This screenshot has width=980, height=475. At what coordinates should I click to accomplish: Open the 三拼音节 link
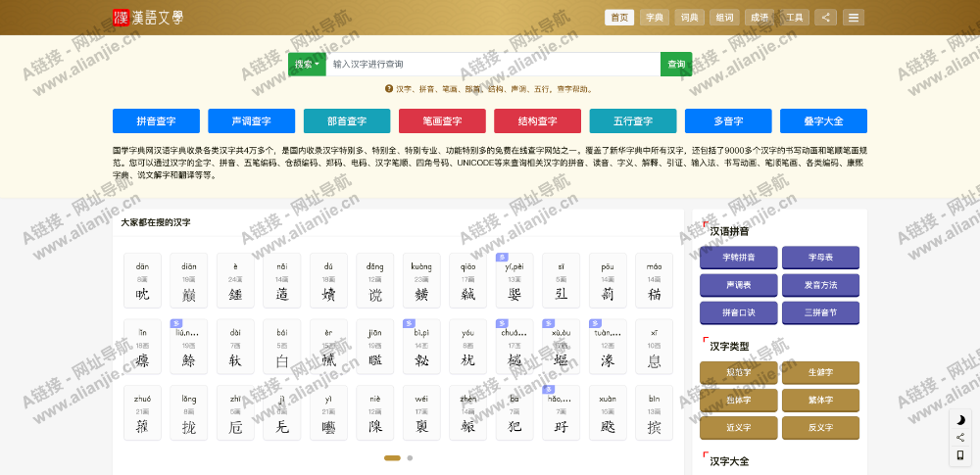[x=820, y=312]
